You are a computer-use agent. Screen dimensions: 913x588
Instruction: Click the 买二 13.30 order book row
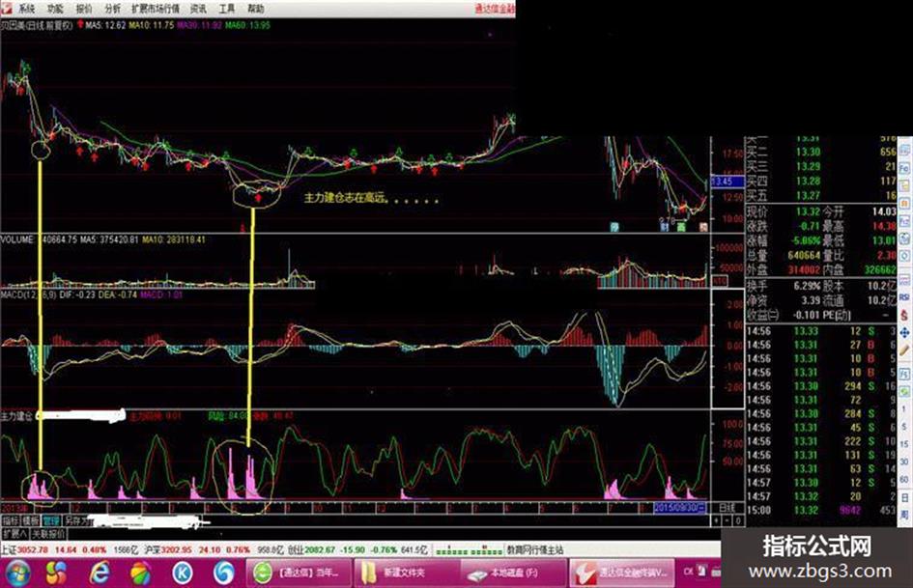[821, 152]
